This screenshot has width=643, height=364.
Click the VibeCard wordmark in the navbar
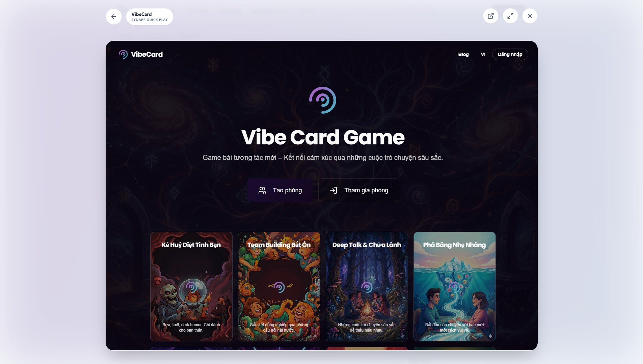click(147, 54)
